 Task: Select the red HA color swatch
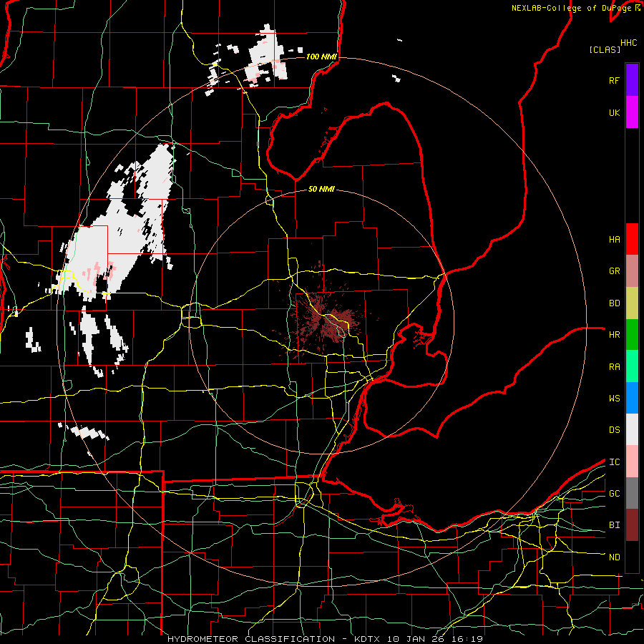[632, 239]
